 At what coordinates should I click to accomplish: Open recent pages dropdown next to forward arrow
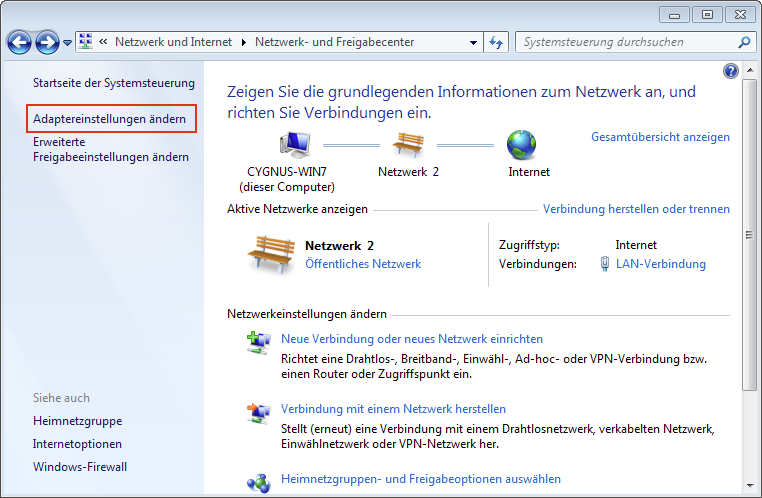tap(68, 43)
